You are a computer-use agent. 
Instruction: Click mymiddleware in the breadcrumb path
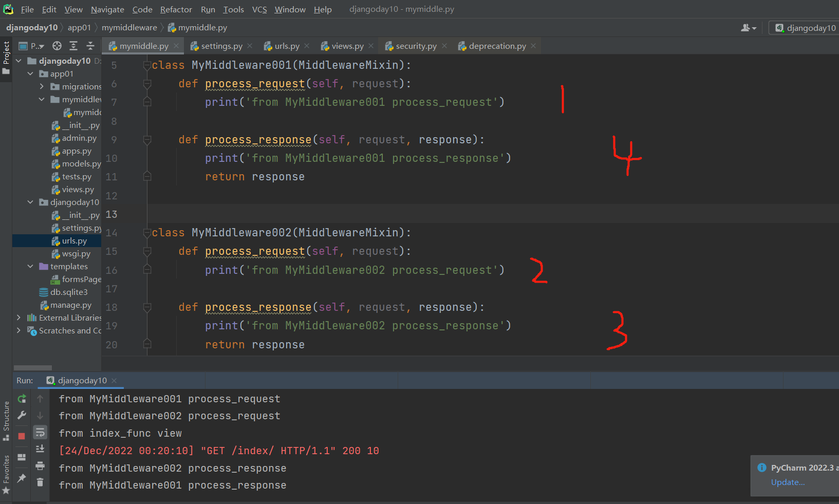click(129, 27)
